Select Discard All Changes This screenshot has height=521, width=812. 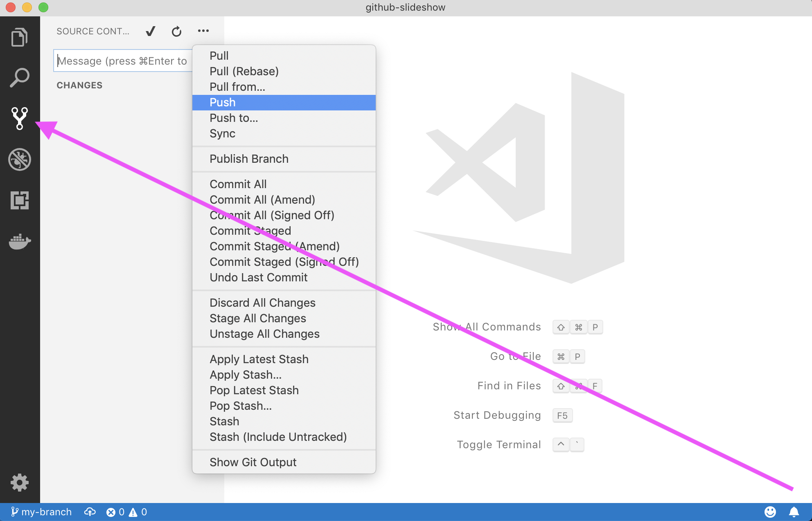284,303
